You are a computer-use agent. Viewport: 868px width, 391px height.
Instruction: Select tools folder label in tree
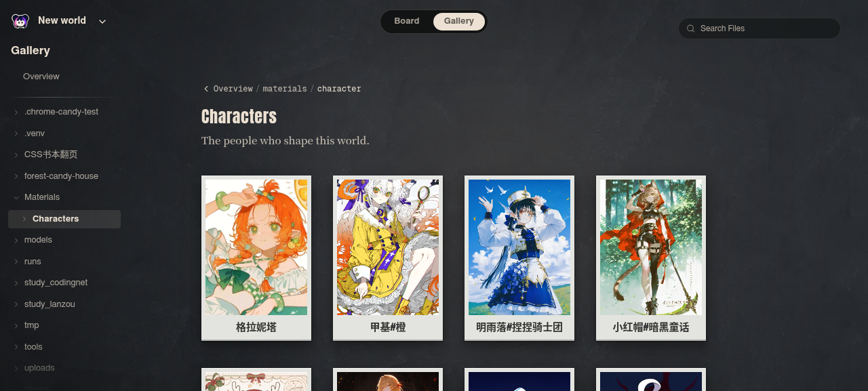33,347
